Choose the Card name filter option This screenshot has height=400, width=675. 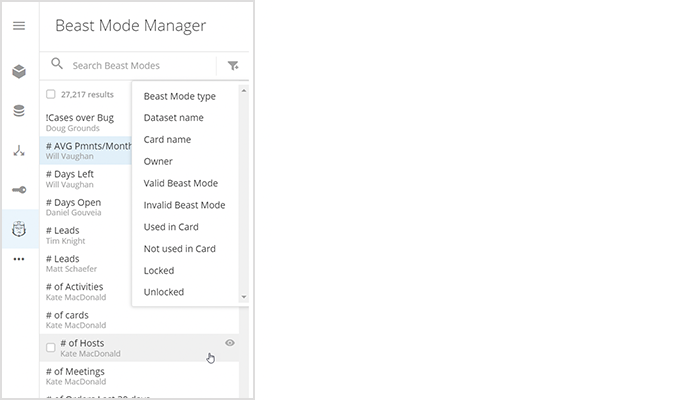pos(167,140)
